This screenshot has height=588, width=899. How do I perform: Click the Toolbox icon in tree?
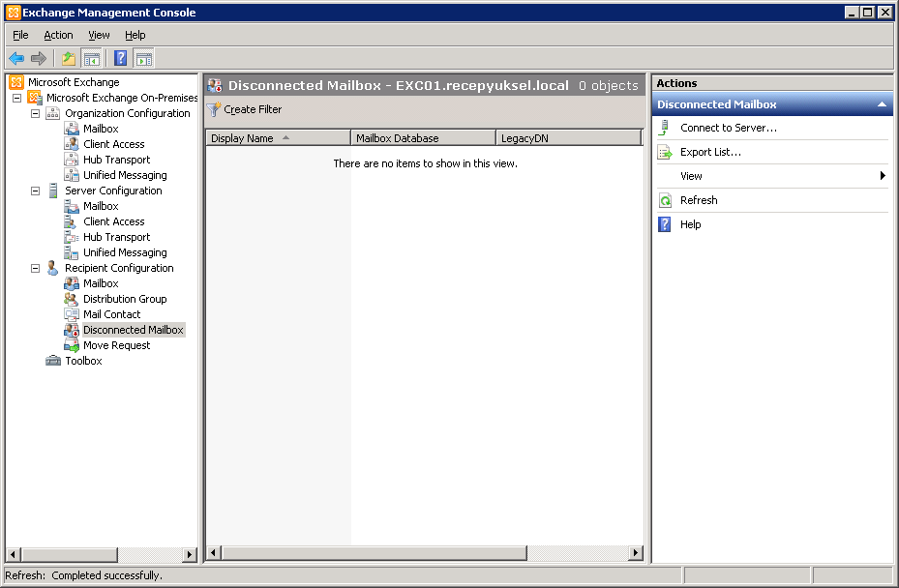53,361
